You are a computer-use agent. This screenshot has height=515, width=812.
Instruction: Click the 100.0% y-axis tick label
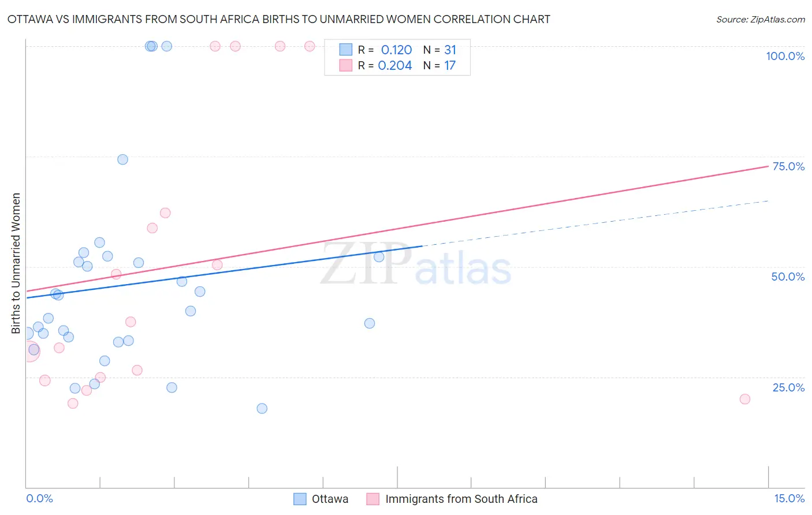[785, 56]
